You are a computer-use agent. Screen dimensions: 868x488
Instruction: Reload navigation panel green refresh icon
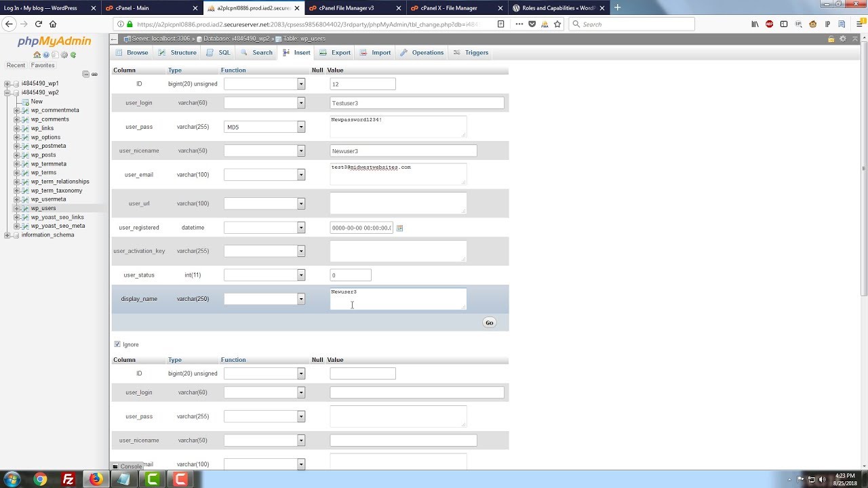(73, 55)
